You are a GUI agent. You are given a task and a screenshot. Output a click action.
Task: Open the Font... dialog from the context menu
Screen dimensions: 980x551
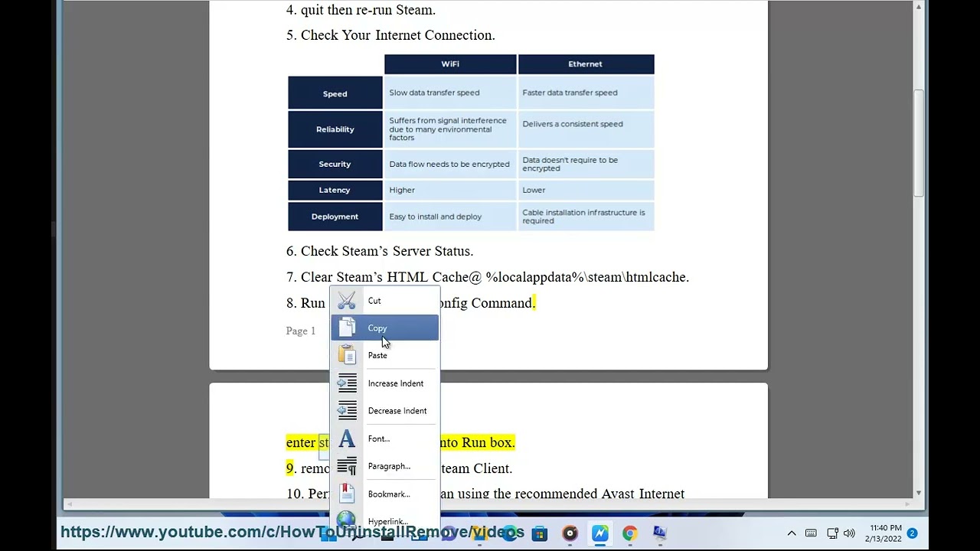click(384, 439)
